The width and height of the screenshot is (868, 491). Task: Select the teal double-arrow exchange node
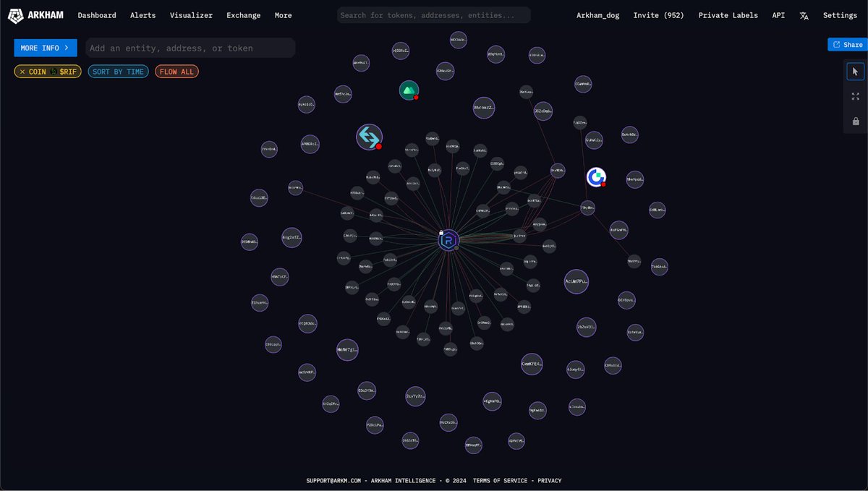pyautogui.click(x=369, y=137)
